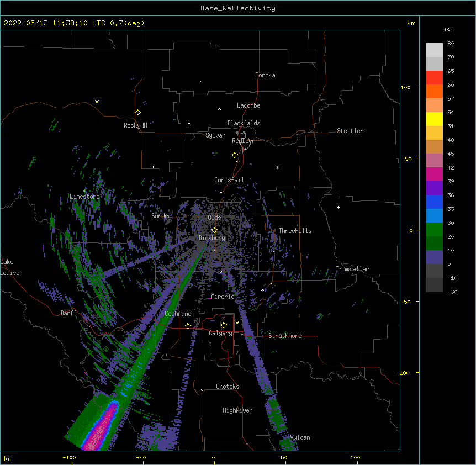This screenshot has width=476, height=465.
Task: Pick the red swatch in the dBZ scale
Action: 434,77
